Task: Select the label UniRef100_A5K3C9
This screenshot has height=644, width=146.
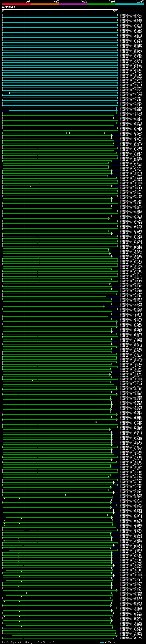Action: pos(131,251)
